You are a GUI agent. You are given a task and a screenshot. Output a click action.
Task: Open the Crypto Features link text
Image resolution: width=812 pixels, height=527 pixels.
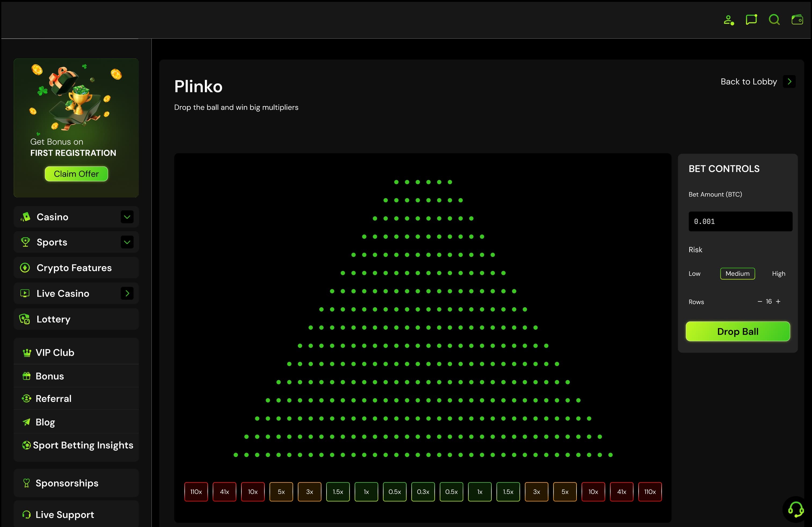coord(74,268)
